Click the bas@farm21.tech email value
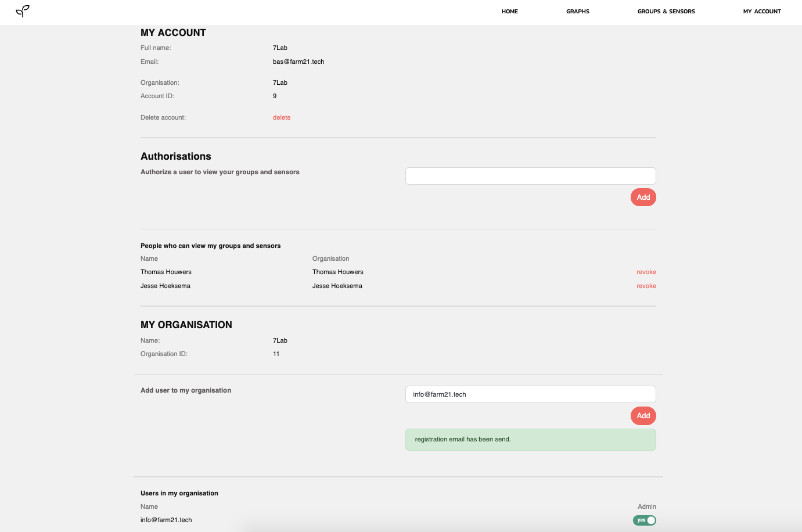Screen dimensions: 802x532 [x=298, y=62]
